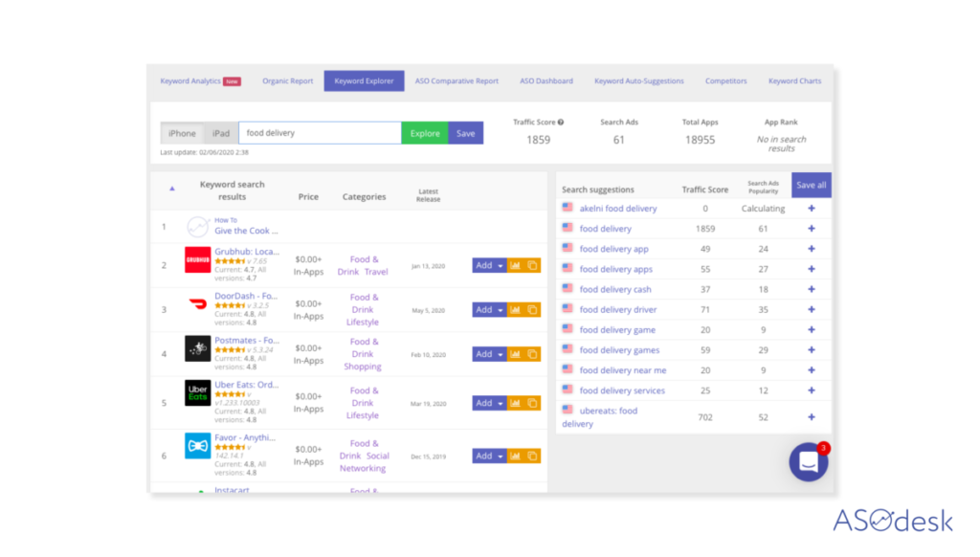
Task: Click Grubhub app logo
Action: tap(197, 260)
